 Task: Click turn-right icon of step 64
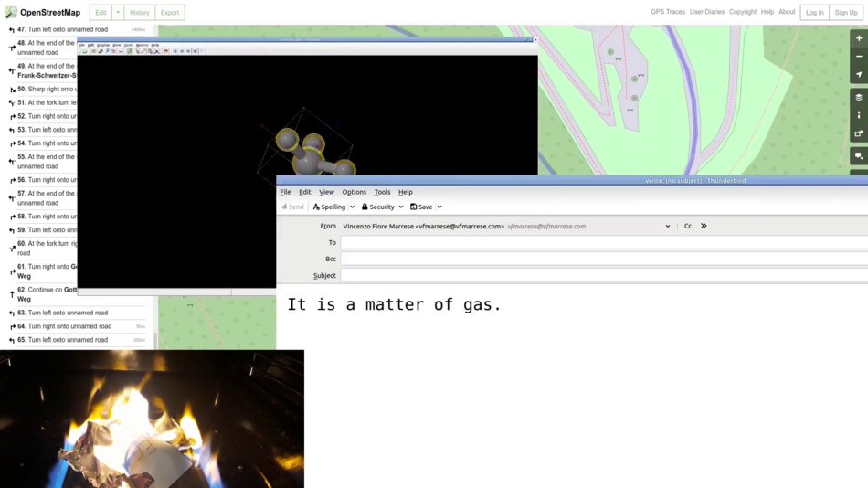[12, 327]
